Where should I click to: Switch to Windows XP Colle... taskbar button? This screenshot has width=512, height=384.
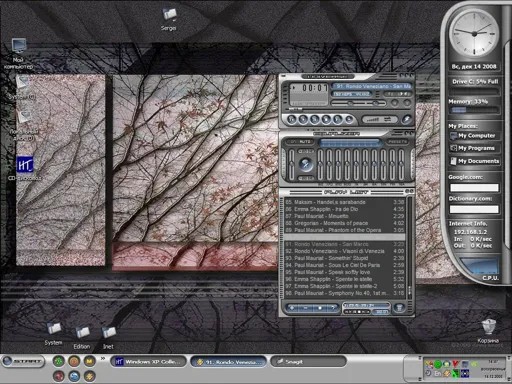point(149,362)
